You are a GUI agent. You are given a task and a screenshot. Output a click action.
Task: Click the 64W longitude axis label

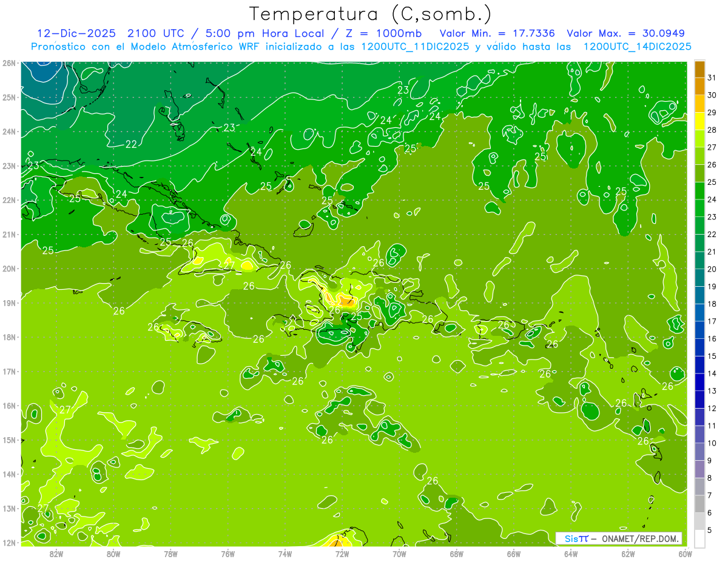(571, 554)
